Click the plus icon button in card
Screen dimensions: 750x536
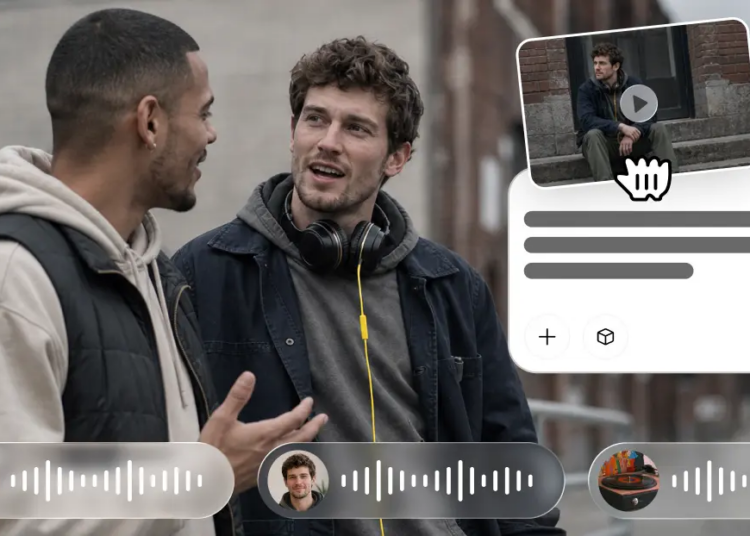coord(547,337)
